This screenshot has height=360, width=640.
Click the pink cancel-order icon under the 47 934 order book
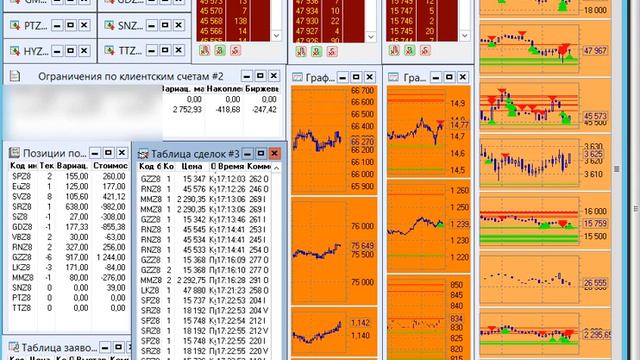331,52
